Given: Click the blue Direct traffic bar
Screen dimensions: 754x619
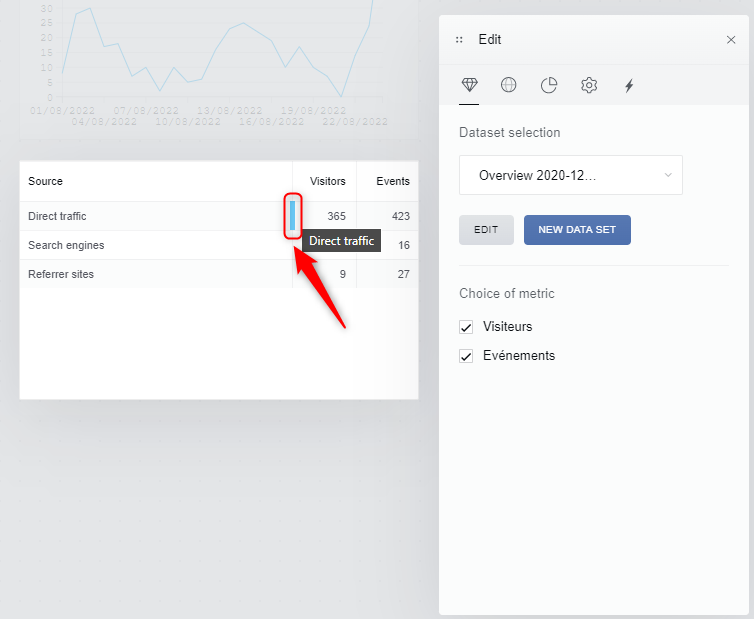Looking at the screenshot, I should tap(293, 215).
